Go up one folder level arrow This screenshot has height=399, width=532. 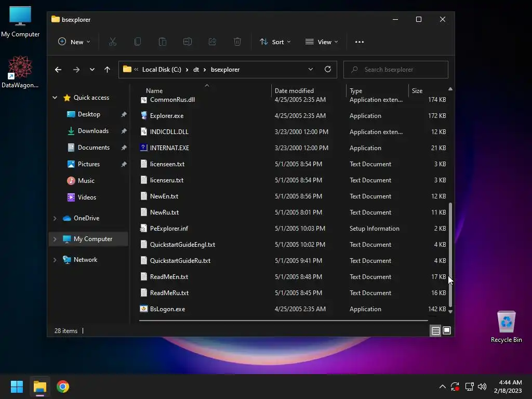(107, 70)
